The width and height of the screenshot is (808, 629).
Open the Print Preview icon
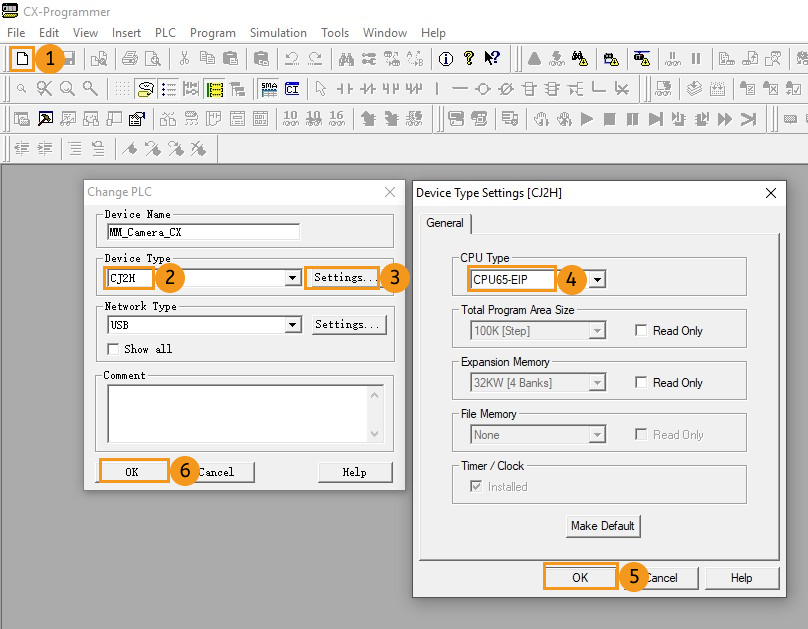[151, 57]
